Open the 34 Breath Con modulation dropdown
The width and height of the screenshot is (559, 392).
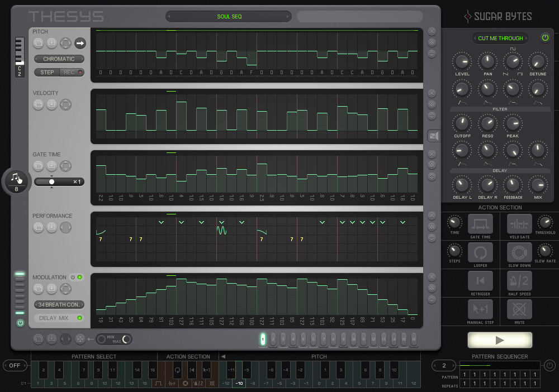click(x=59, y=305)
